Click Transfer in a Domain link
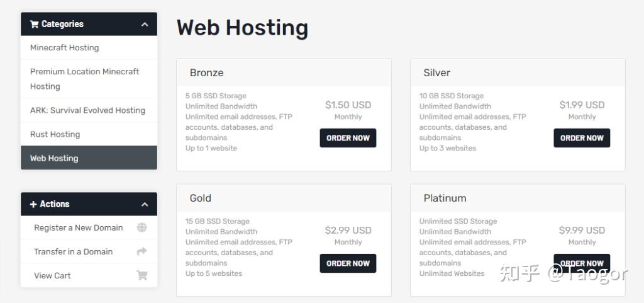This screenshot has height=303, width=644. click(x=73, y=251)
